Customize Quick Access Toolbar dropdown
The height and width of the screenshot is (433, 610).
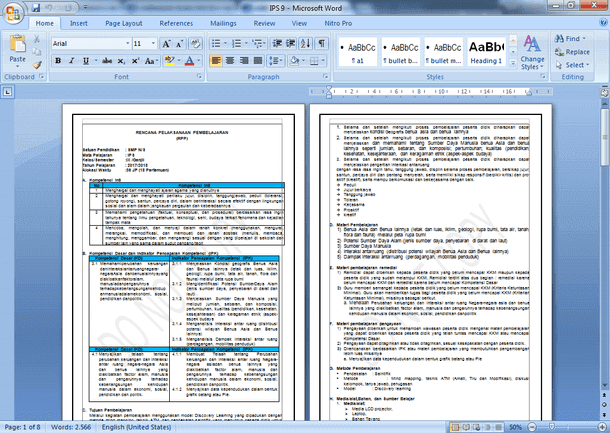pos(86,7)
